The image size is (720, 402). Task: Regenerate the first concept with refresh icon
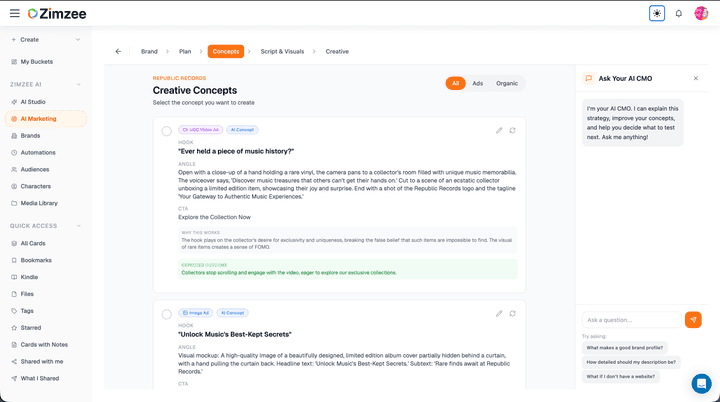pos(512,130)
